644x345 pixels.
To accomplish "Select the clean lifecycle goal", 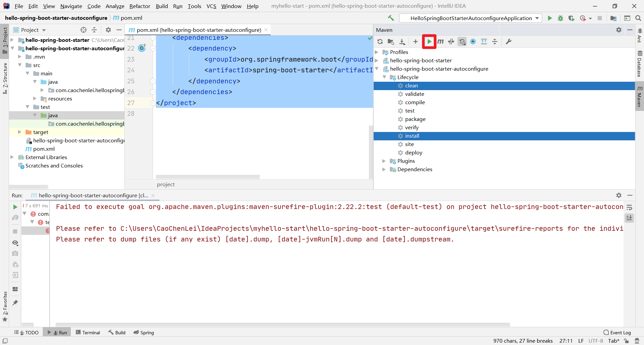I will click(504, 86).
